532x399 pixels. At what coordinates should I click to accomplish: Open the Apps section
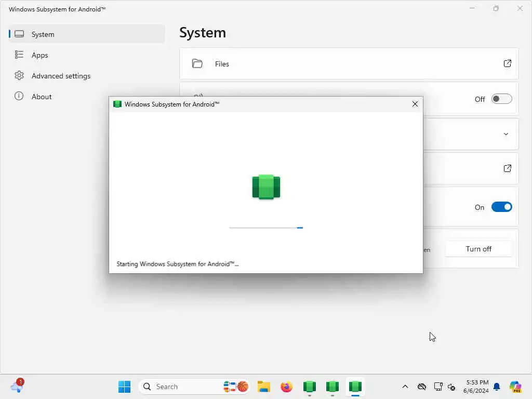click(x=87, y=55)
